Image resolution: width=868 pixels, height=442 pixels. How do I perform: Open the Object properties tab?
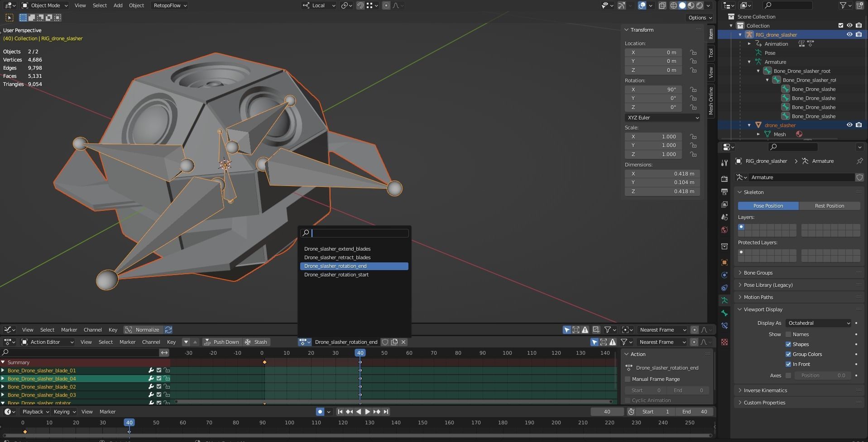pos(724,262)
